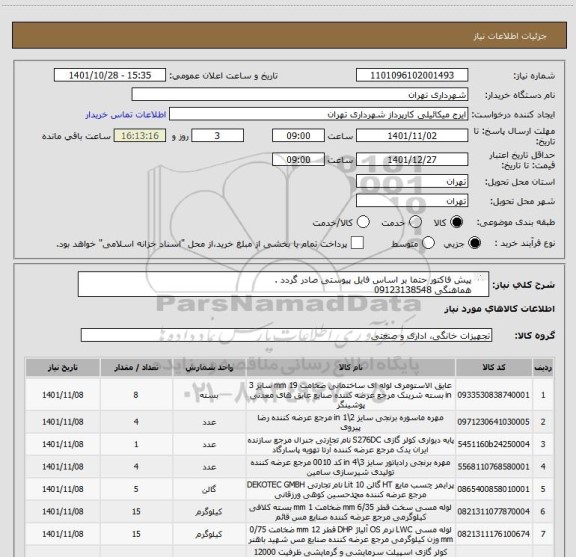This screenshot has height=557, width=576.
Task: Click the response deadline date 1401/11/02
Action: [x=412, y=136]
